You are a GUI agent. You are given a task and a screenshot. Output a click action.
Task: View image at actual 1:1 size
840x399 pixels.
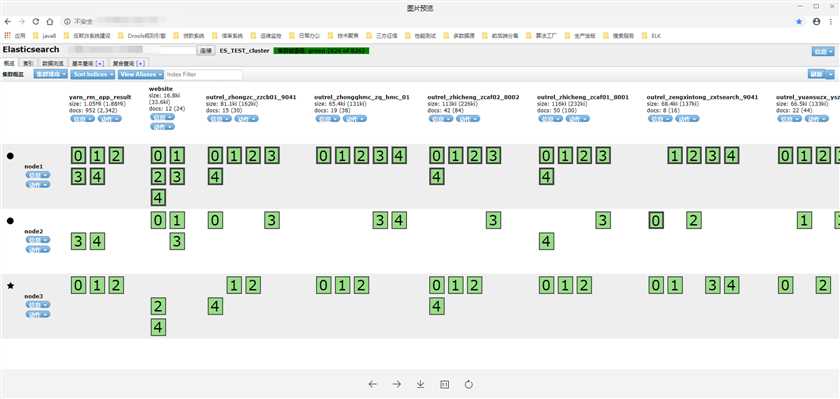444,384
